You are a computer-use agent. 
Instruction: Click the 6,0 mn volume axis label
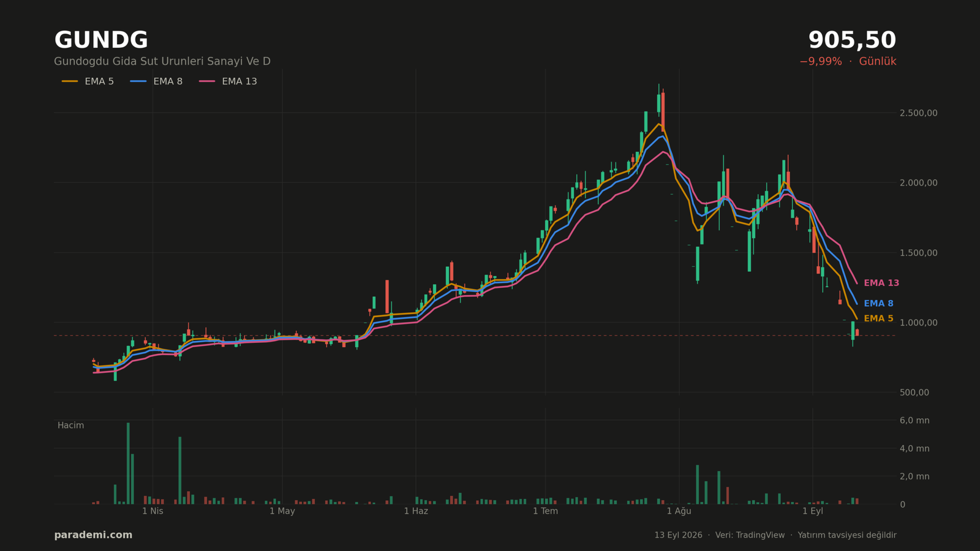click(914, 420)
